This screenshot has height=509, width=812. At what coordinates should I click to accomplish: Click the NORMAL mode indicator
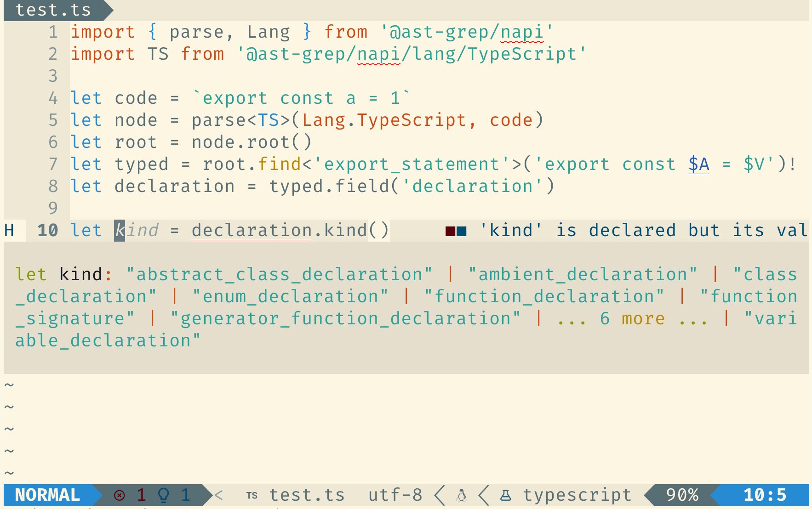(47, 495)
